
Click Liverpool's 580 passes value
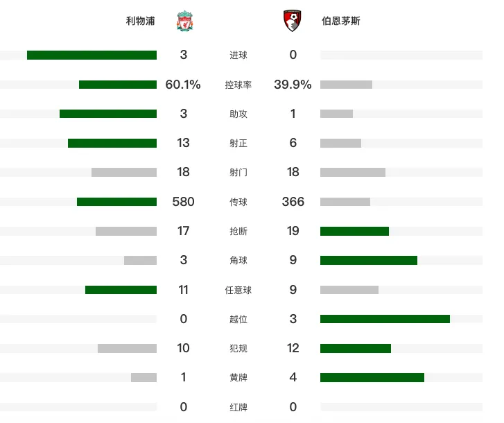click(183, 202)
